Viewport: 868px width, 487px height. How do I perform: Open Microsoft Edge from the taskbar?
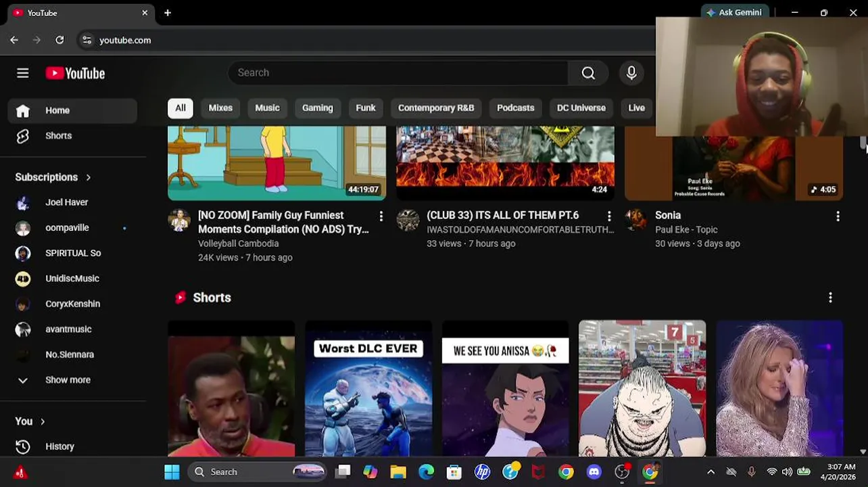pos(426,472)
